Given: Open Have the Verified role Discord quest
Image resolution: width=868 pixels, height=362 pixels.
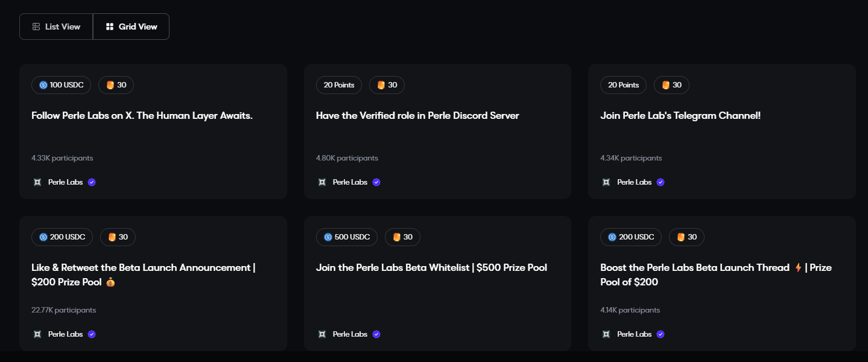Looking at the screenshot, I should tap(417, 116).
